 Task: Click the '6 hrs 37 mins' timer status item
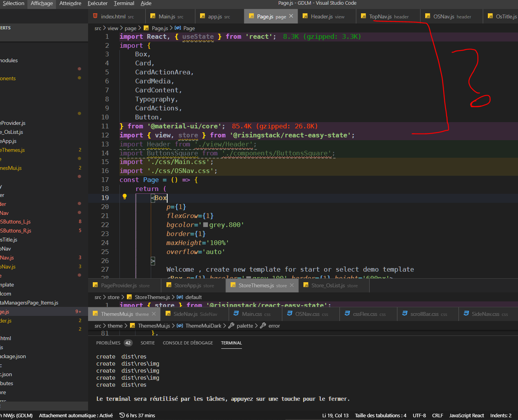point(137,416)
